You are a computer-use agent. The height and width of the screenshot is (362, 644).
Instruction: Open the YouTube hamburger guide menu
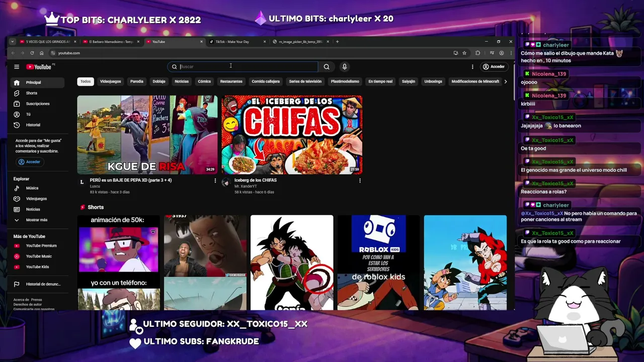[17, 67]
